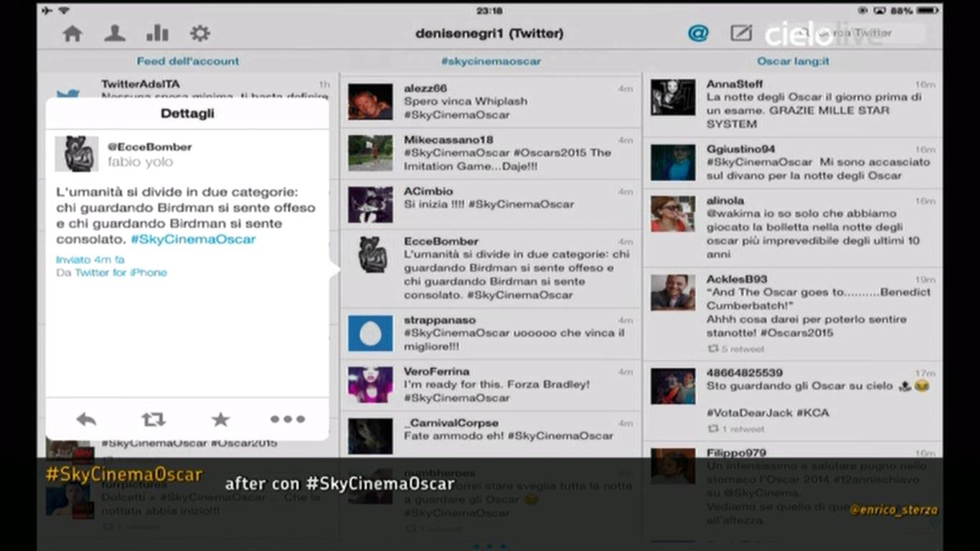Open Ggiustino94 profile picture

pyautogui.click(x=673, y=162)
